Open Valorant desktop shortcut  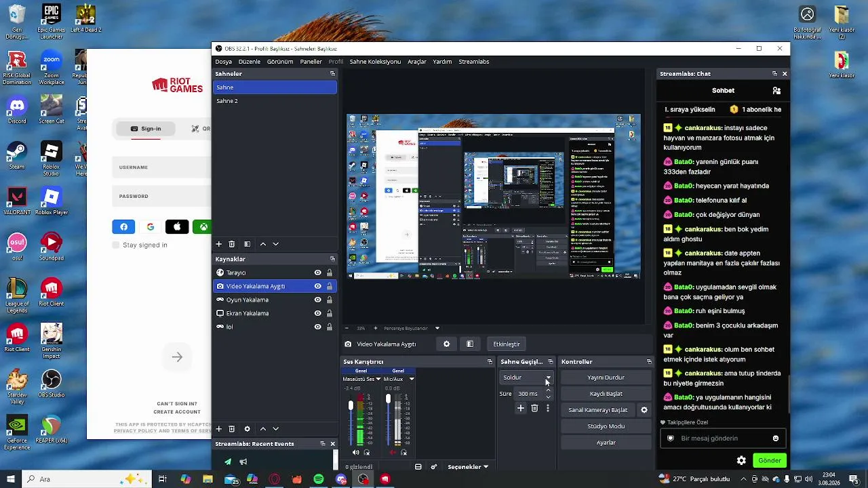17,200
